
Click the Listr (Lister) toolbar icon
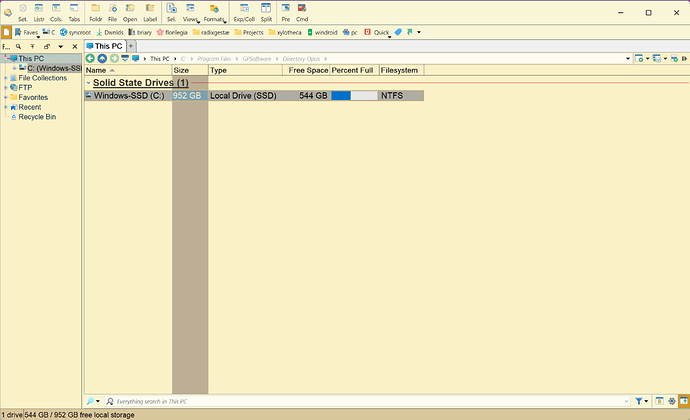click(39, 12)
